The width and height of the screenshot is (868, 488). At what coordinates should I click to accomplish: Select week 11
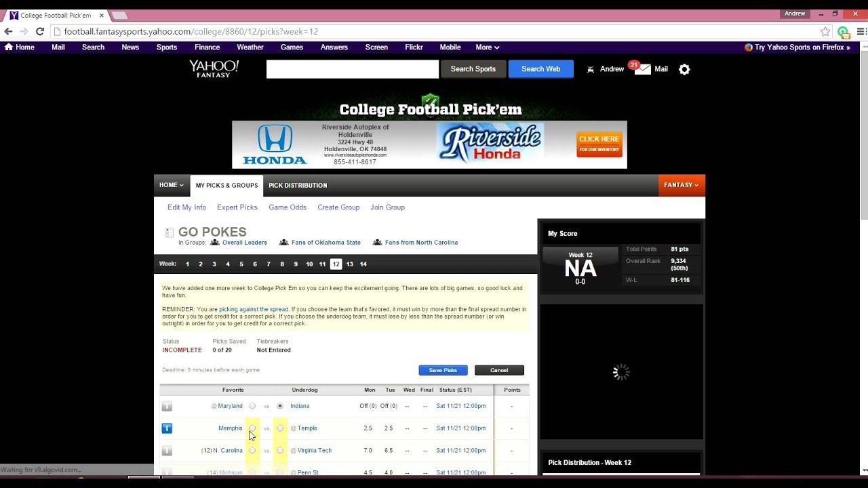tap(322, 264)
